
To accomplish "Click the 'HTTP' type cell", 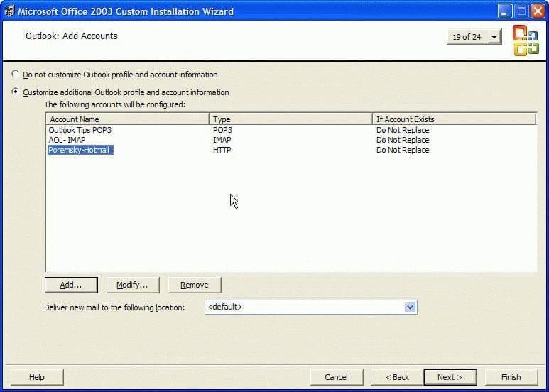I will (x=222, y=150).
